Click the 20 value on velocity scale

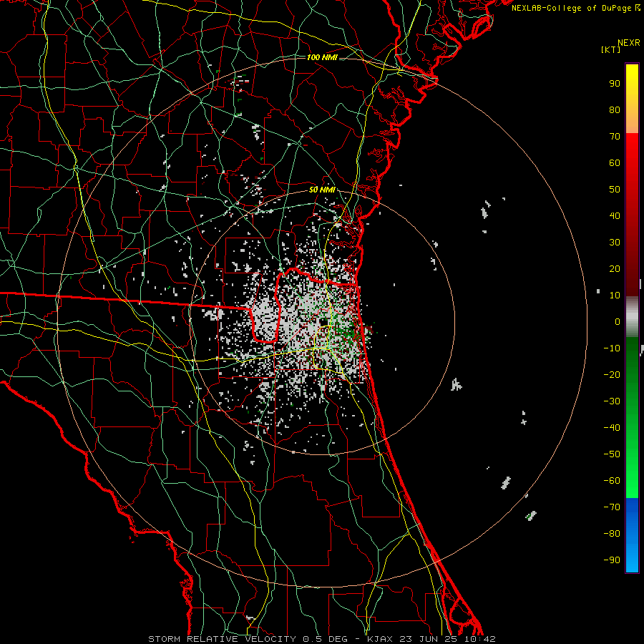[615, 269]
